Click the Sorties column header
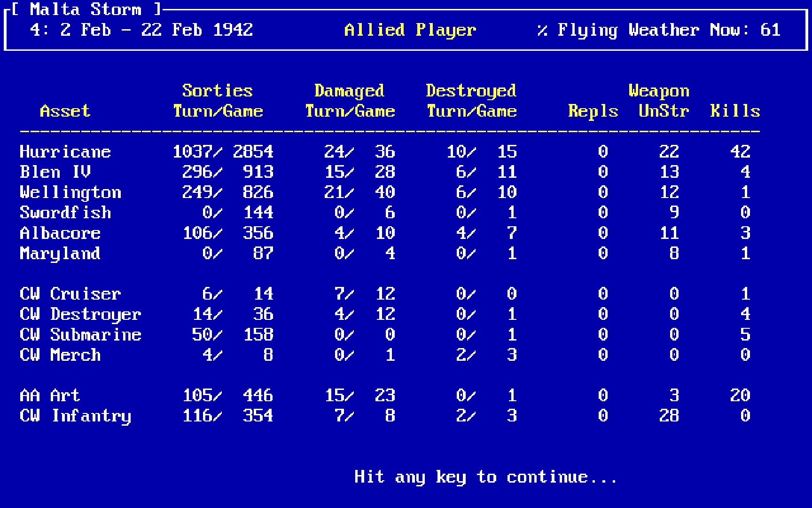Screen dimensions: 812x508 pos(218,91)
